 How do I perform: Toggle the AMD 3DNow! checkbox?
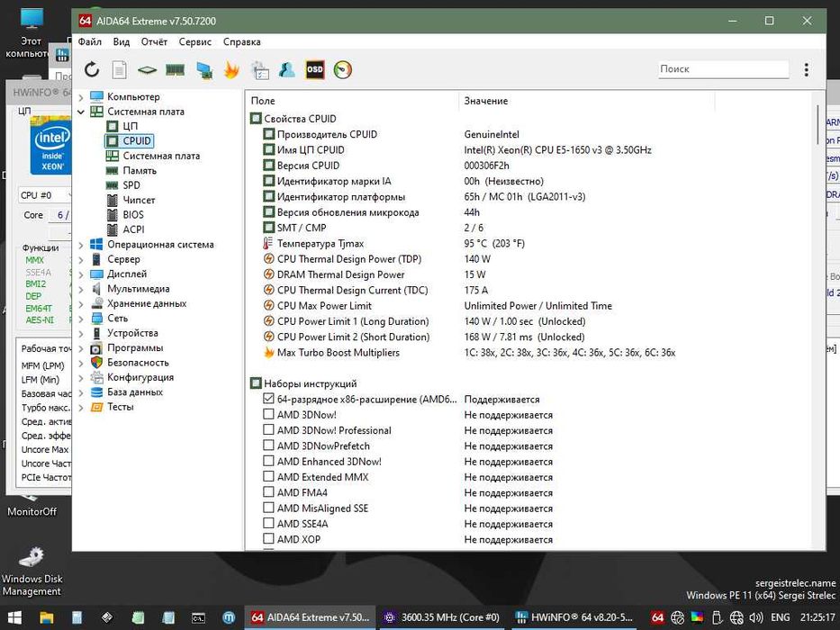[x=268, y=415]
